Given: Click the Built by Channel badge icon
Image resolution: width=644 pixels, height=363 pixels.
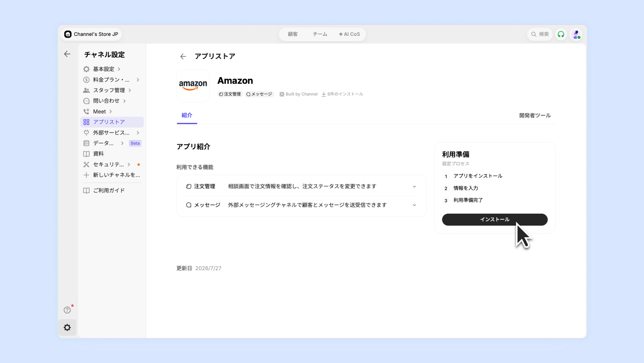Looking at the screenshot, I should coord(282,94).
